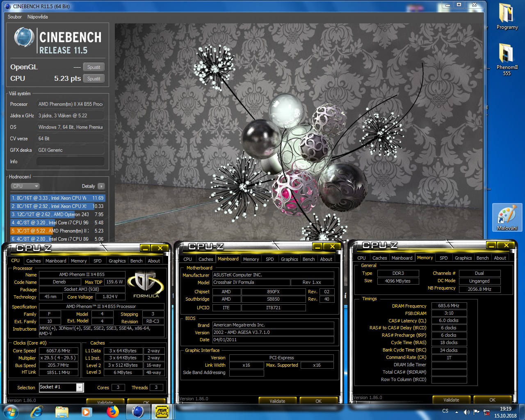This screenshot has width=525, height=420.
Task: Open the network tray icon
Action: [486, 412]
